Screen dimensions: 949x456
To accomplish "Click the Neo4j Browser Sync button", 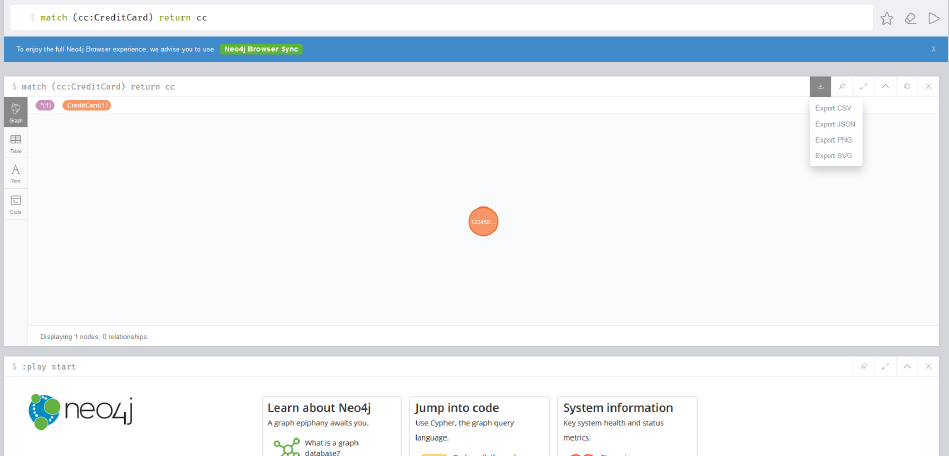I will tap(260, 48).
